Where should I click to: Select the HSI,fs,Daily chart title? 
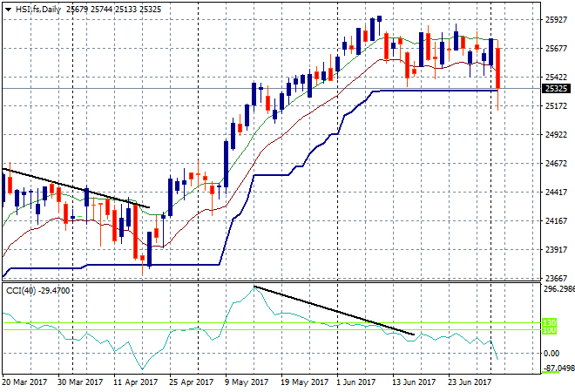pos(38,10)
